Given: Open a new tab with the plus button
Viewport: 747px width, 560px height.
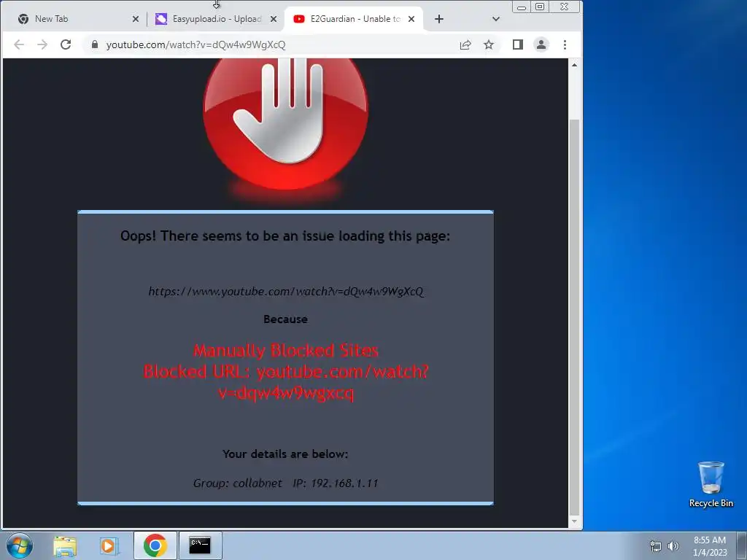Looking at the screenshot, I should 439,19.
